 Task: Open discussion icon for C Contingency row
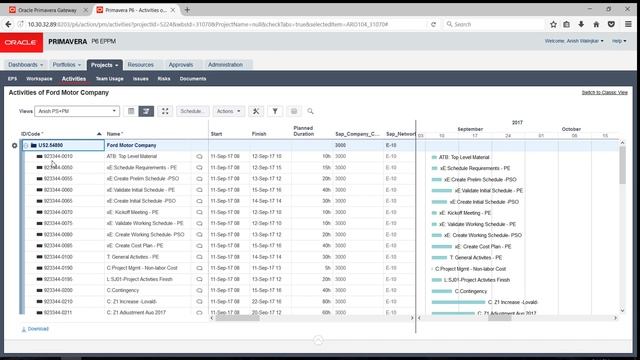(x=199, y=290)
